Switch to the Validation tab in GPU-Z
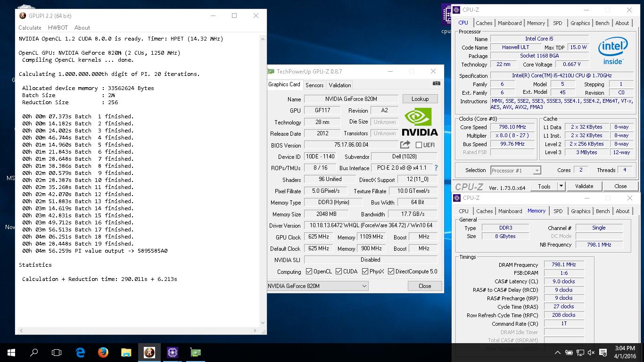Viewport: 644px width, 362px height. tap(340, 85)
